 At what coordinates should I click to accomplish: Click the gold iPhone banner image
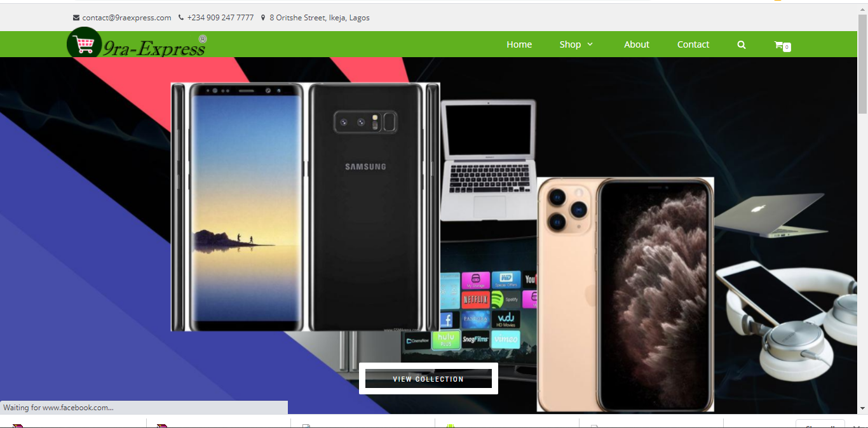(625, 294)
